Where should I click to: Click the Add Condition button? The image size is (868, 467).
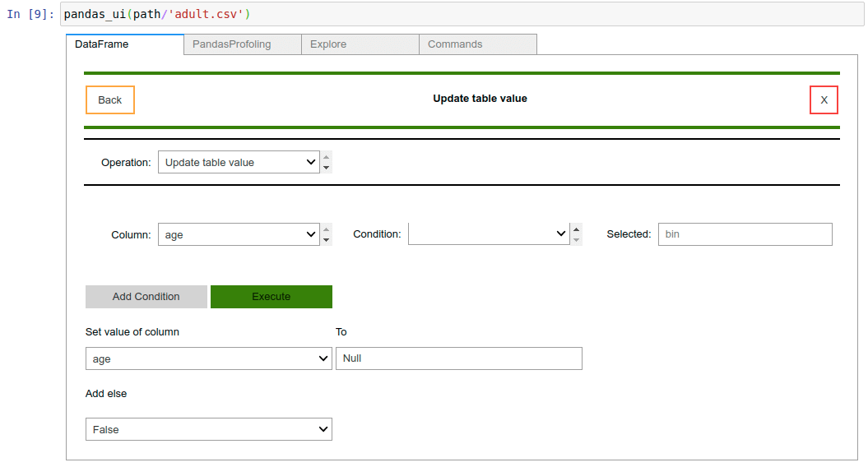click(x=146, y=297)
